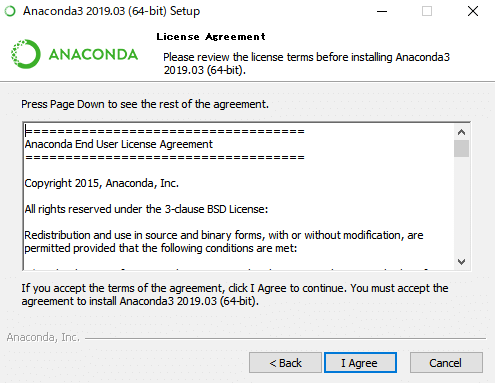Screen dimensions: 495x383
Task: Place cursor on the 'Copyright 2015, Anaconda, Inc.' line
Action: tap(102, 183)
